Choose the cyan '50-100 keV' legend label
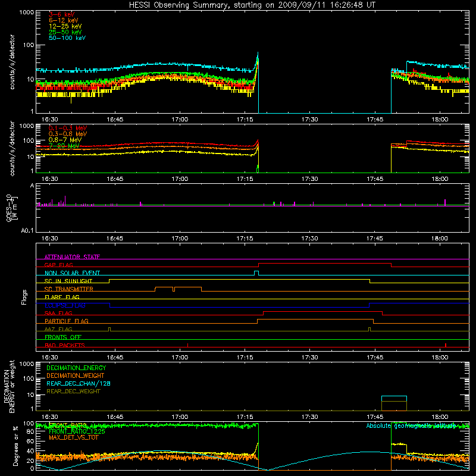 click(67, 38)
